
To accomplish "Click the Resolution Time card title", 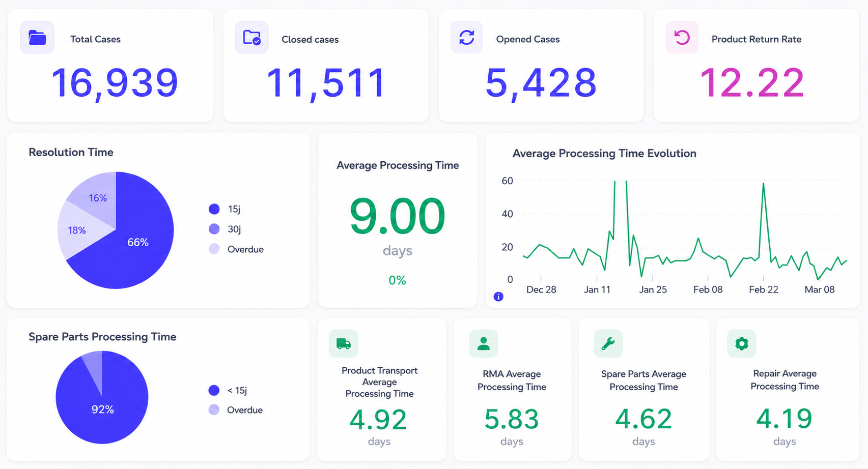I will 71,152.
